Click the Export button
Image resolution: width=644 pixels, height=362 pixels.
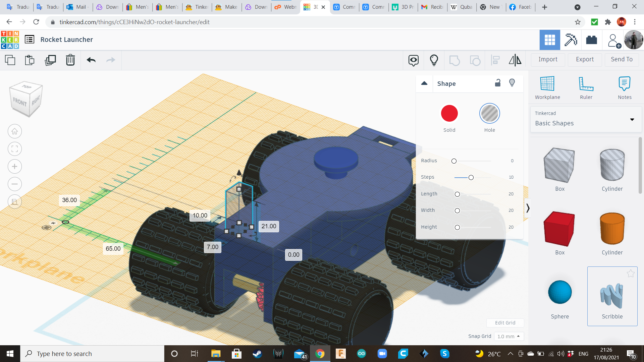585,59
